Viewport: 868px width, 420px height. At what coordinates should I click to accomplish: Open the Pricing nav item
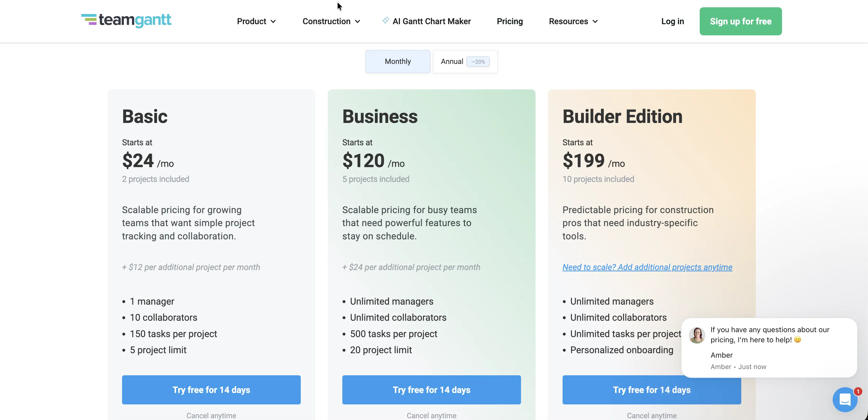click(x=510, y=21)
